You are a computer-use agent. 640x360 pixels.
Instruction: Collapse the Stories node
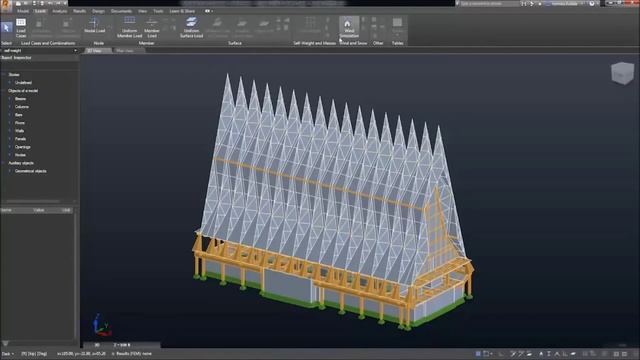click(x=4, y=75)
